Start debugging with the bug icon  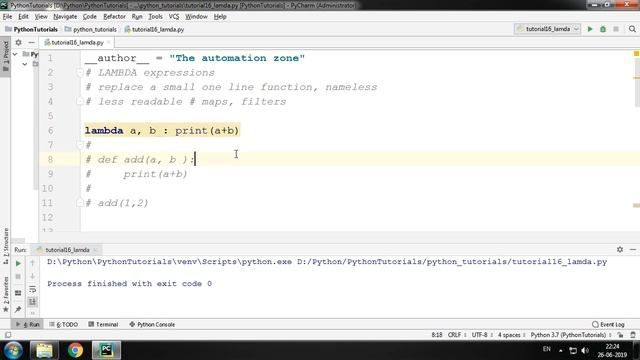[x=603, y=29]
